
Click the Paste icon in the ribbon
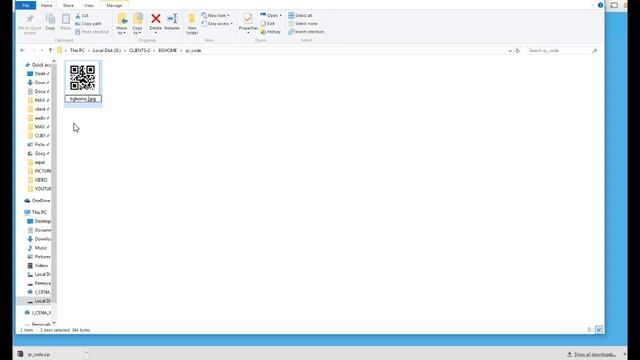[66, 22]
